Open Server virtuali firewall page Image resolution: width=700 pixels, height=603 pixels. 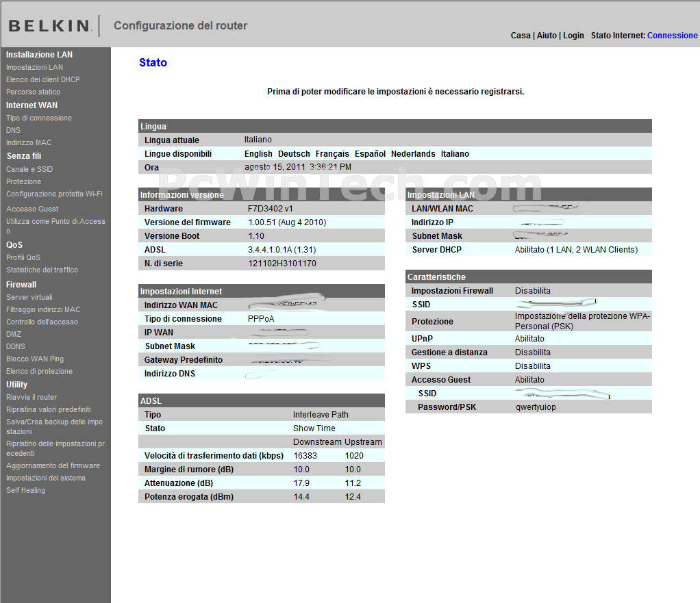pos(29,297)
